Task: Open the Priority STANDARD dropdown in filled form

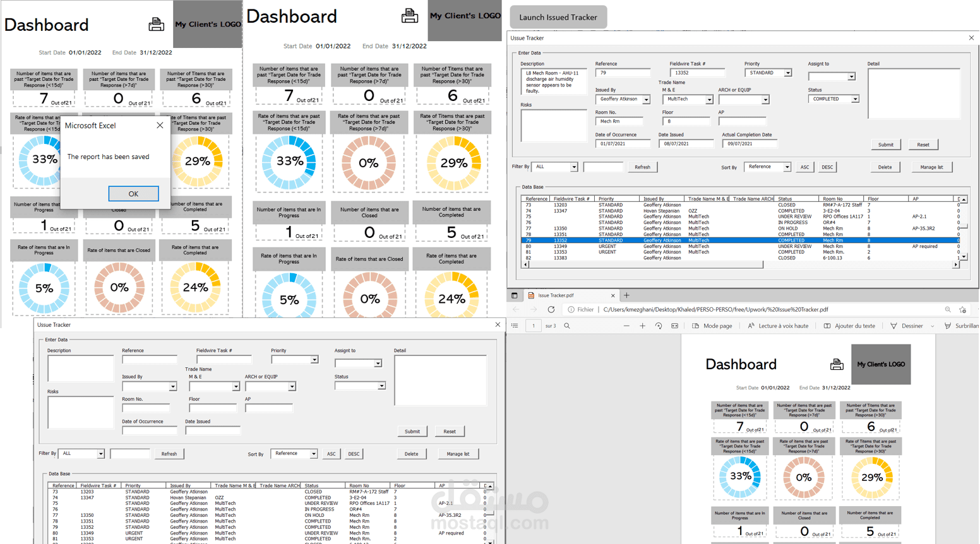Action: [788, 73]
